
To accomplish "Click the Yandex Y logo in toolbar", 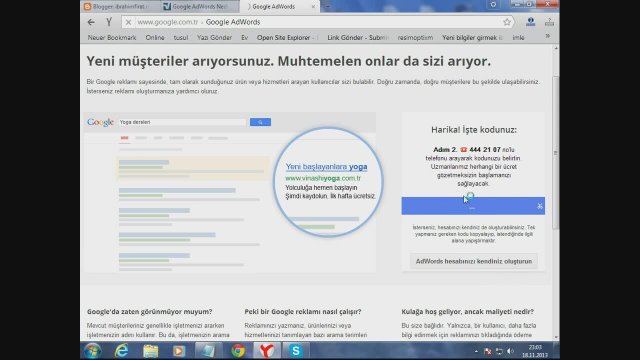I will (109, 22).
